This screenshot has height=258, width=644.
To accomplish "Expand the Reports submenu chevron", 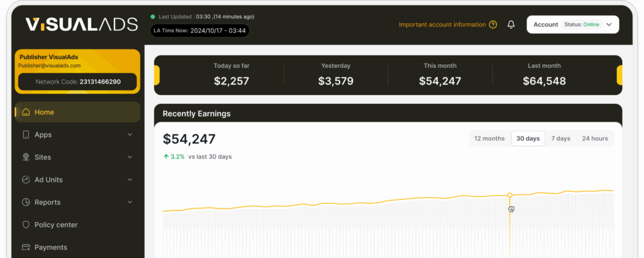I will (x=130, y=203).
